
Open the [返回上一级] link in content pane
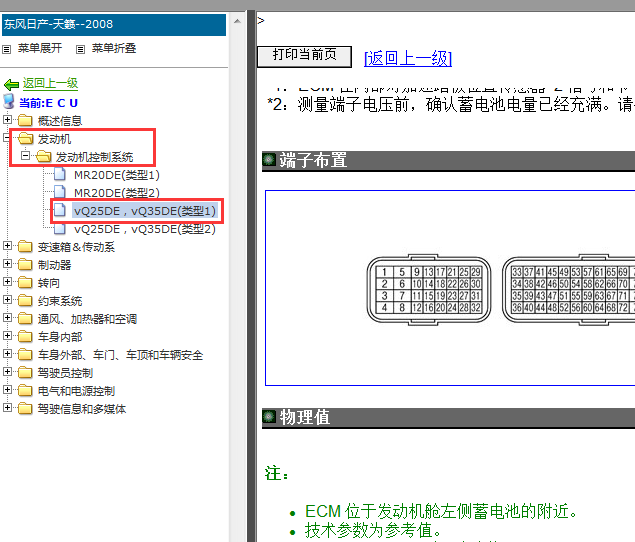pyautogui.click(x=408, y=58)
